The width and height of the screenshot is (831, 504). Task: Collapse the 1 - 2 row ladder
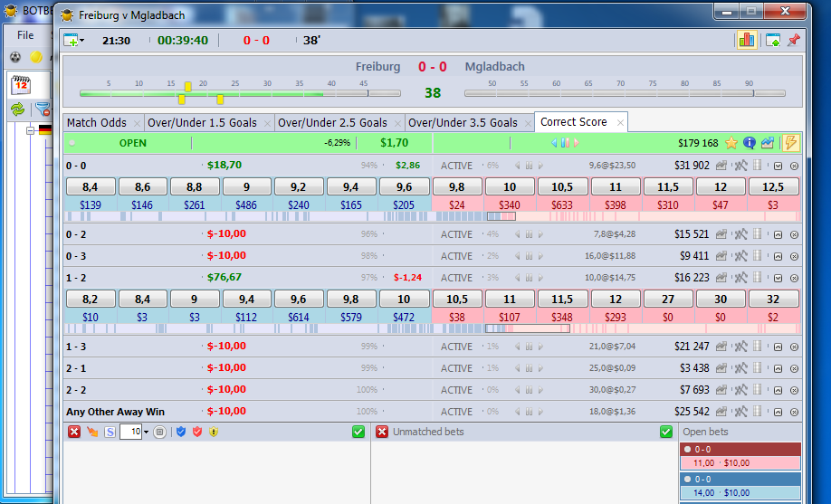pyautogui.click(x=778, y=278)
